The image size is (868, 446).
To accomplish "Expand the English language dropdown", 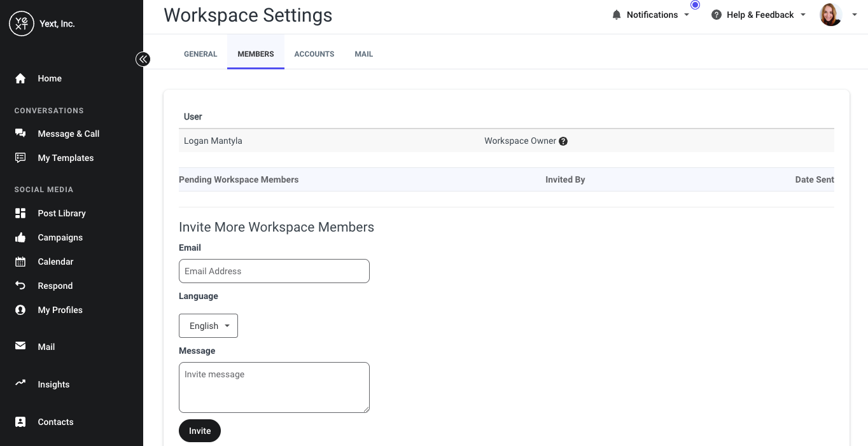I will (x=209, y=326).
